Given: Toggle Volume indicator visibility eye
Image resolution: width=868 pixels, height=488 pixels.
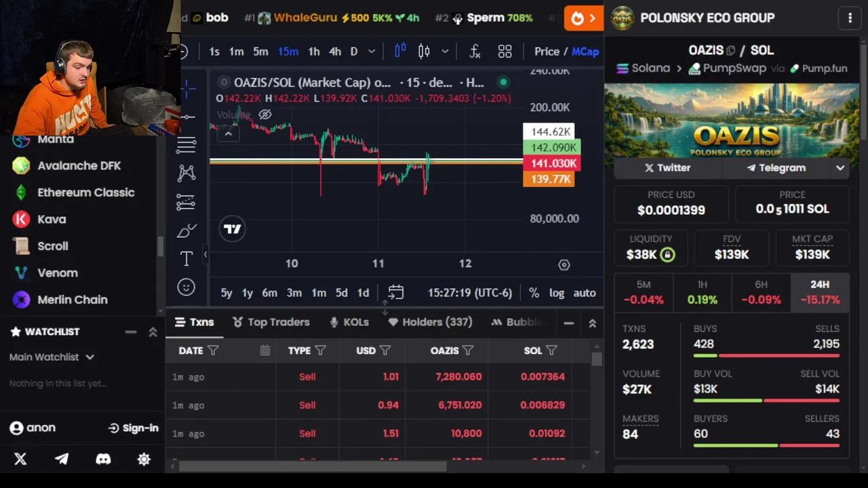Looking at the screenshot, I should pos(265,115).
